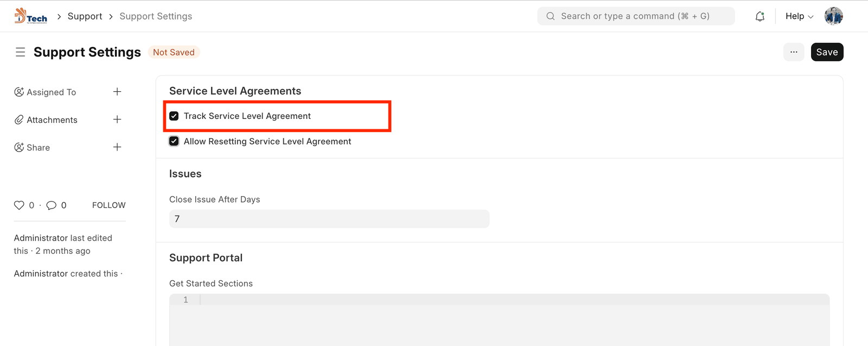The height and width of the screenshot is (346, 868).
Task: Click plus icon beside Share
Action: point(117,147)
